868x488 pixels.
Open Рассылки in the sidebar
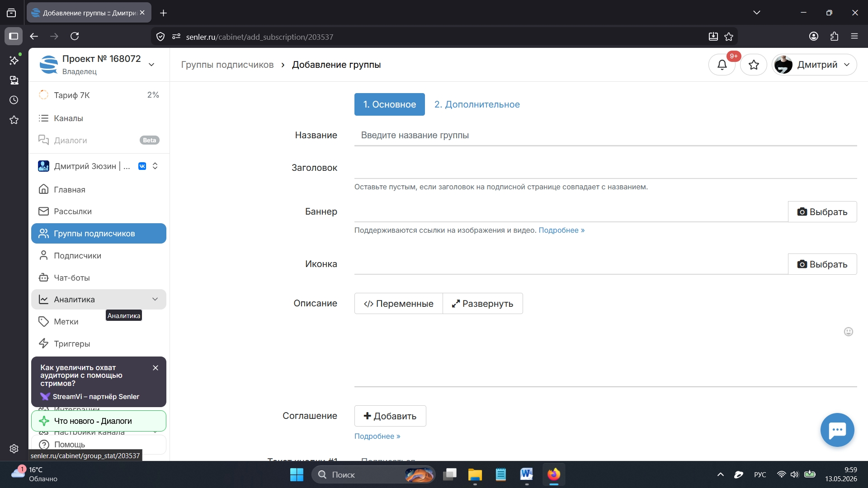pyautogui.click(x=99, y=211)
